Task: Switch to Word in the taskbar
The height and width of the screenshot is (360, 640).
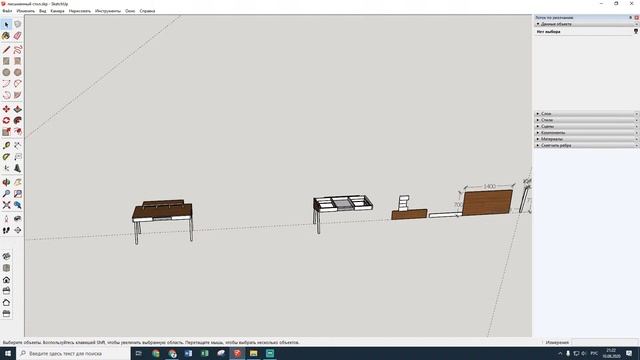Action: point(188,353)
